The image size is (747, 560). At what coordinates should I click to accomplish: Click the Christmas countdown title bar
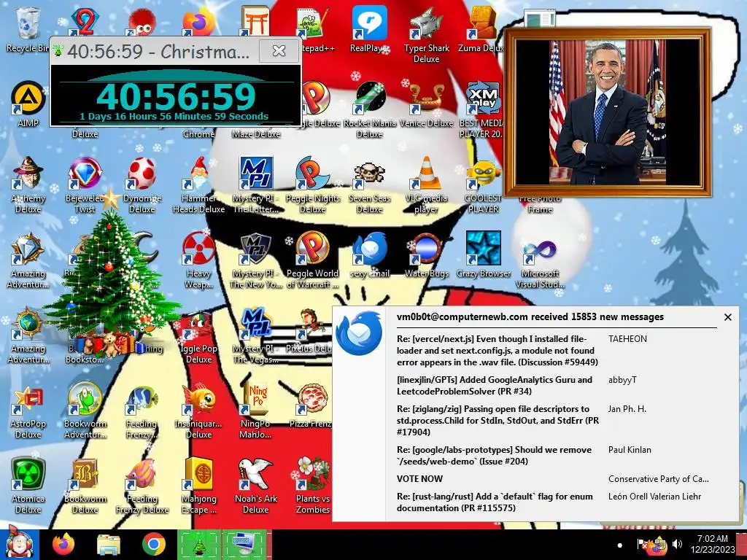(x=155, y=51)
